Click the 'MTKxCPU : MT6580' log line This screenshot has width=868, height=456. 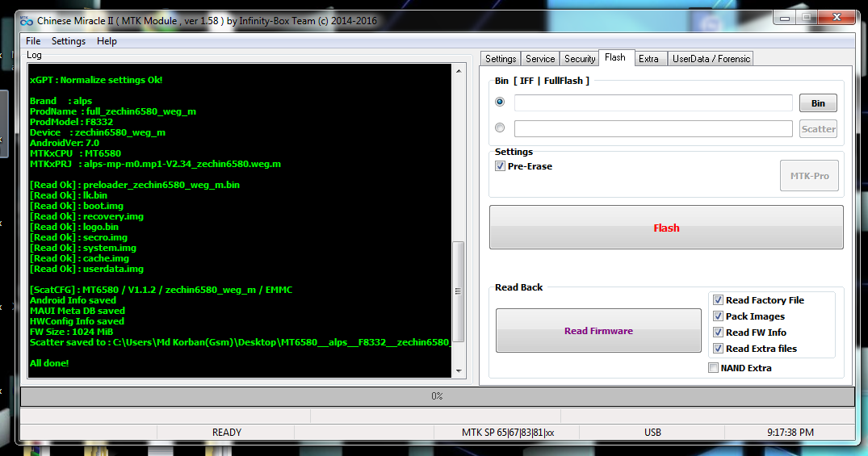[75, 153]
